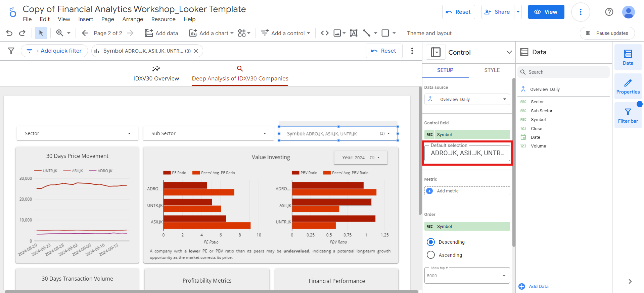This screenshot has height=293, width=644.
Task: Open the Arrange menu
Action: [133, 19]
